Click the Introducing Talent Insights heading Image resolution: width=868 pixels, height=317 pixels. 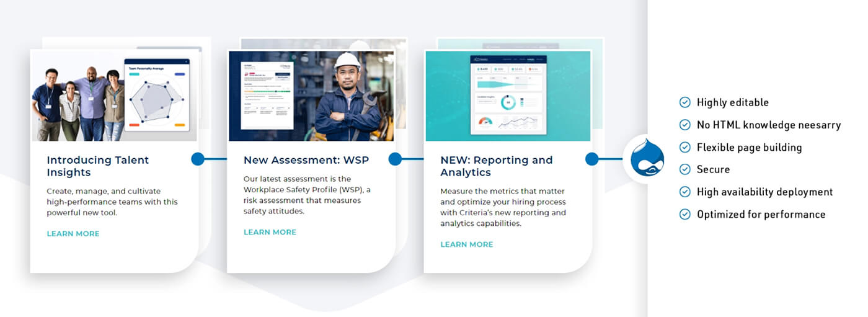tap(98, 166)
